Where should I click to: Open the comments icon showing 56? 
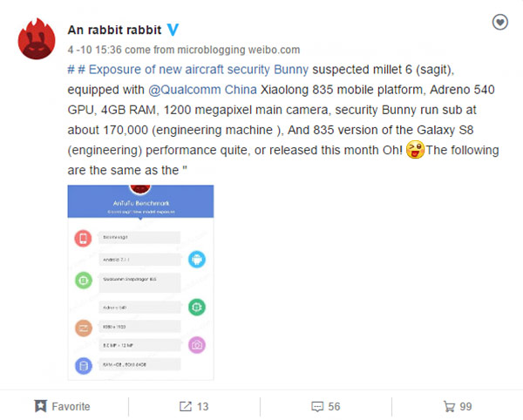tap(318, 406)
